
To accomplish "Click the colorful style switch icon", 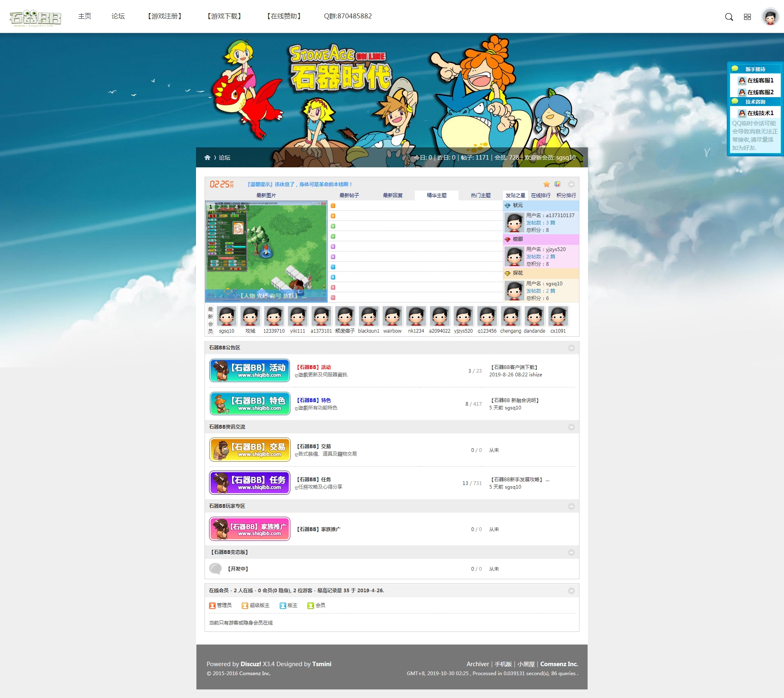I will pyautogui.click(x=557, y=184).
